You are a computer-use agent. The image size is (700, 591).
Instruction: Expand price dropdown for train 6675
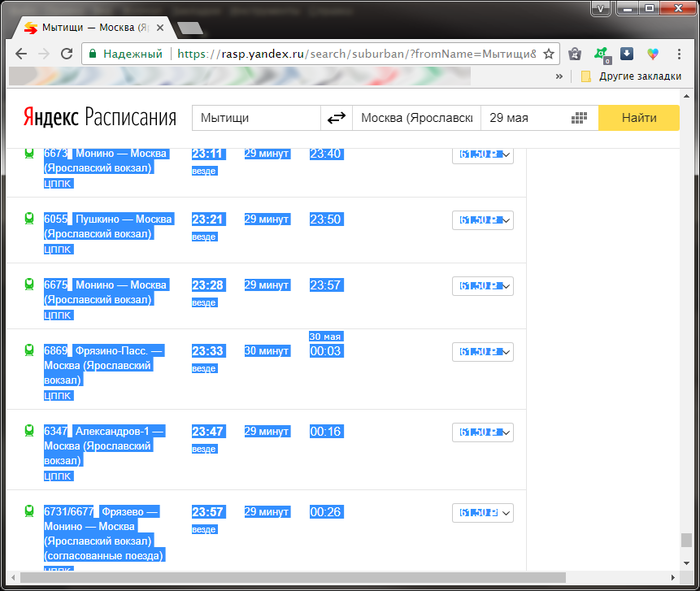[x=483, y=286]
